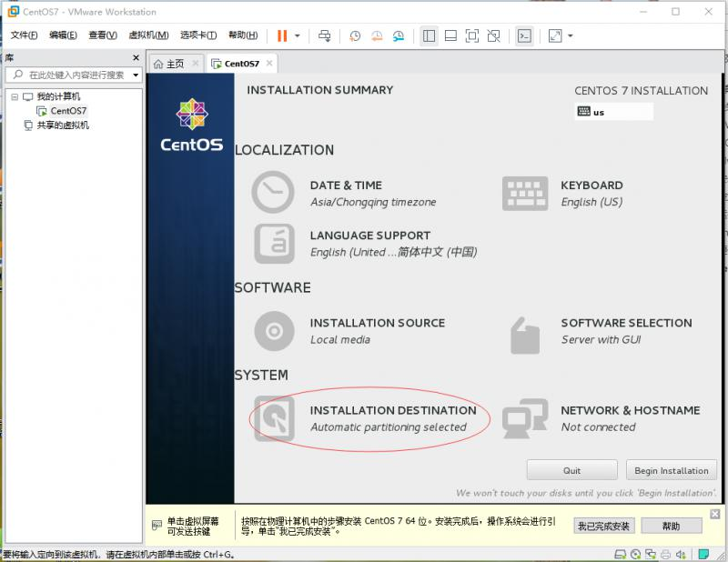Click the printer status bar icon
The width and height of the screenshot is (728, 562).
[666, 554]
